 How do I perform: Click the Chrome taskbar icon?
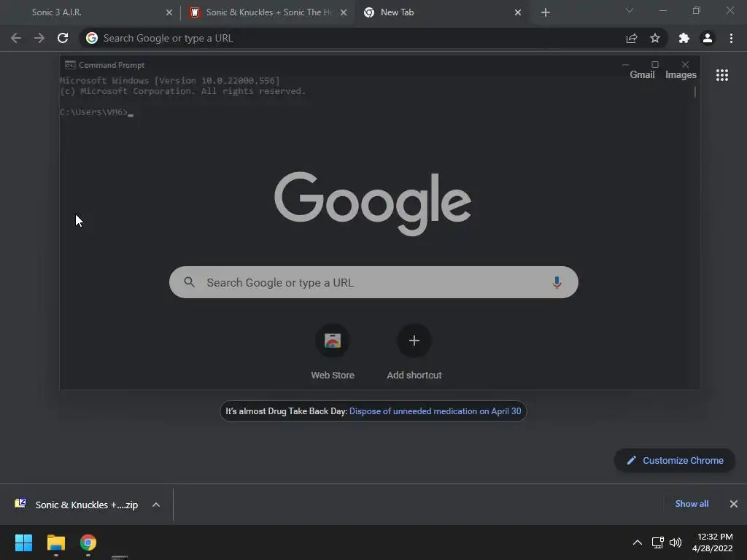88,542
